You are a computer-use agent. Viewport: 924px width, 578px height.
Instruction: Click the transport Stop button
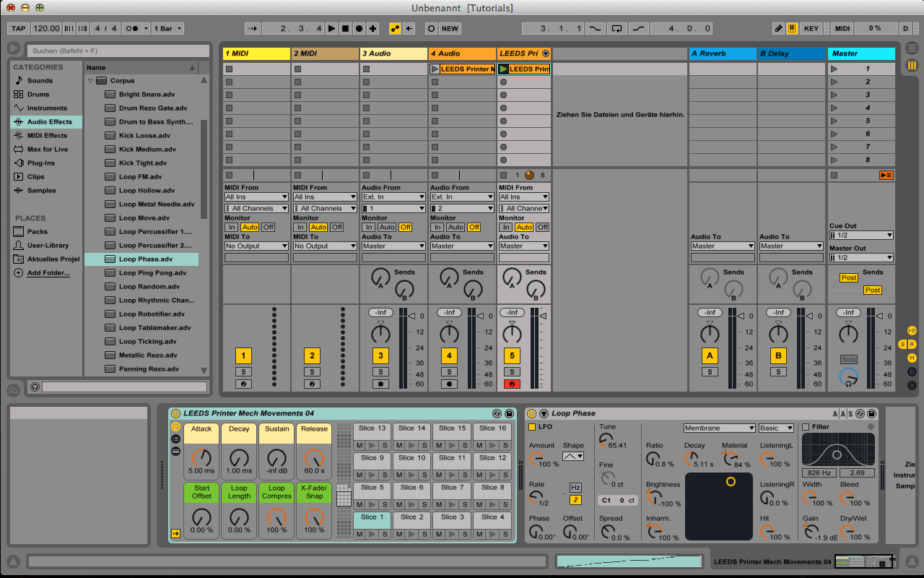coord(345,29)
